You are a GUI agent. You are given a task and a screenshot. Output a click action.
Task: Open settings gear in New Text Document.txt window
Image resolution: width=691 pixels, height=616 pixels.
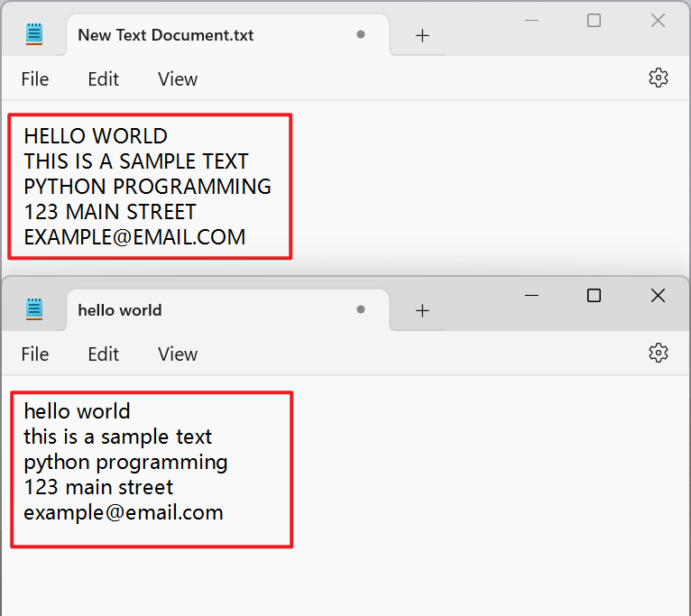(658, 78)
